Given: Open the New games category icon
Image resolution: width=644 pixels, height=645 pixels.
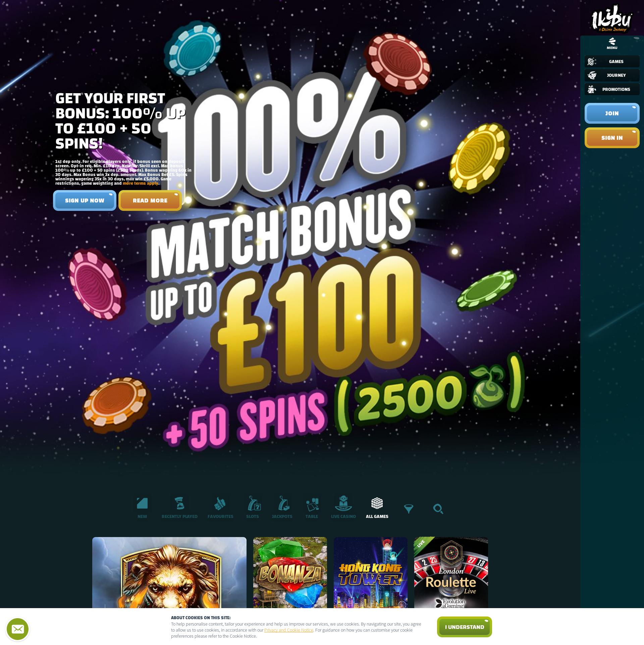Looking at the screenshot, I should [x=142, y=504].
